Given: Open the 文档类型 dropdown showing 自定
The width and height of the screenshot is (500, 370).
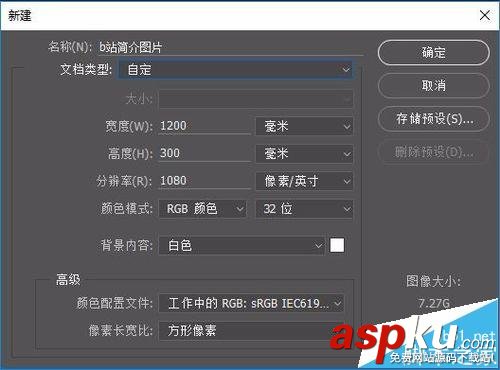Looking at the screenshot, I should (235, 70).
